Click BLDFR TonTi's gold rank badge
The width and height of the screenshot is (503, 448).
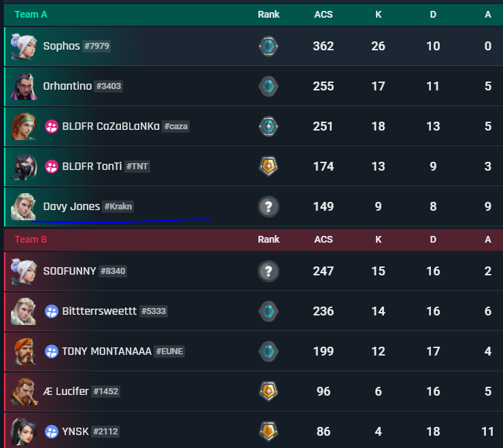(268, 167)
